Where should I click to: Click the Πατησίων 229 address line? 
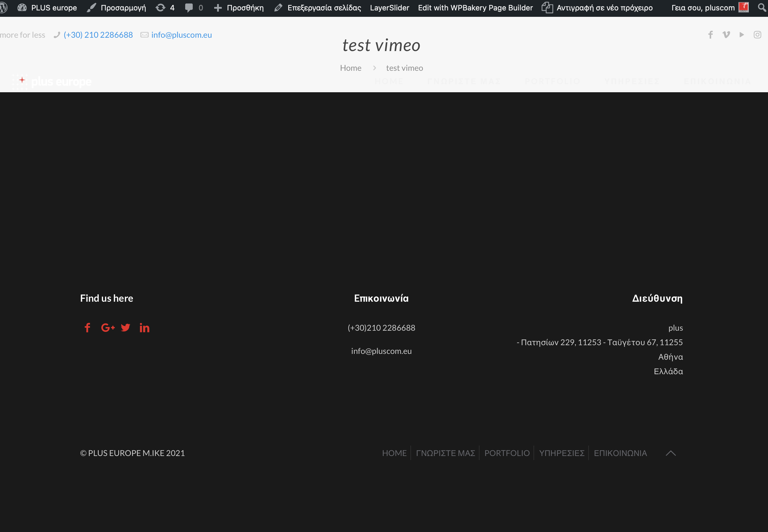[600, 342]
